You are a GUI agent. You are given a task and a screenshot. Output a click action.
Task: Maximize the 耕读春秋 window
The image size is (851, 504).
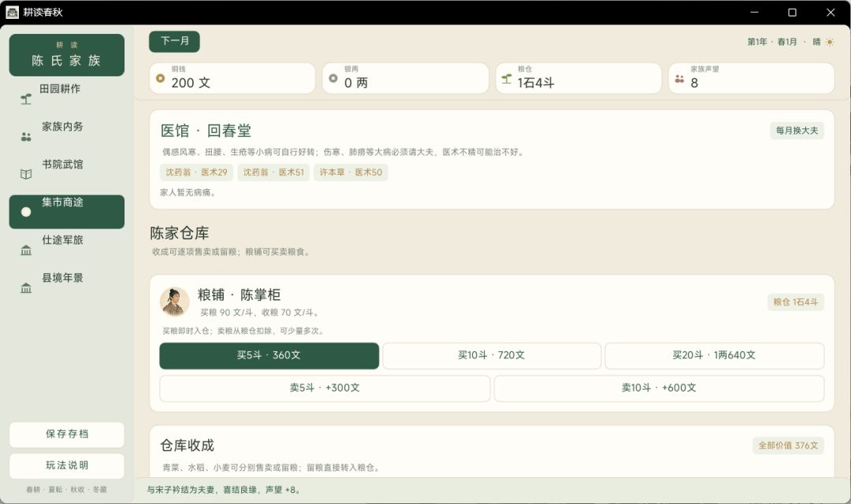(792, 12)
